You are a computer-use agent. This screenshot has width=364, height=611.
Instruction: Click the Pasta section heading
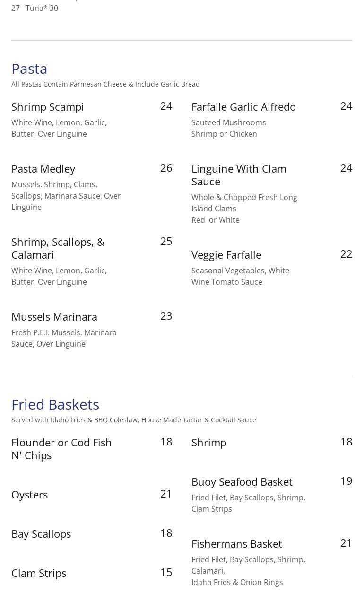pos(29,69)
